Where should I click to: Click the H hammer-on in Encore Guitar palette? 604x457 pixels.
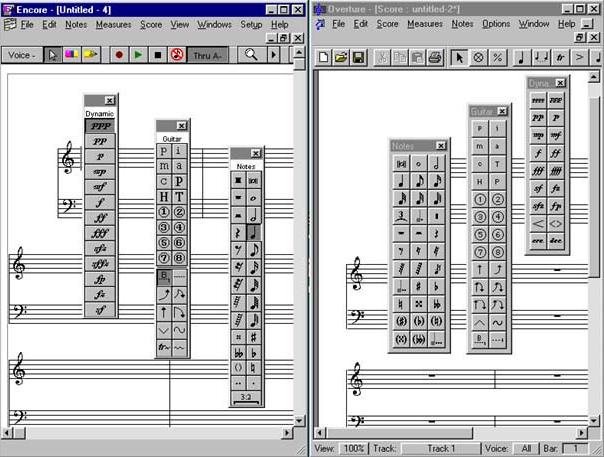(164, 197)
